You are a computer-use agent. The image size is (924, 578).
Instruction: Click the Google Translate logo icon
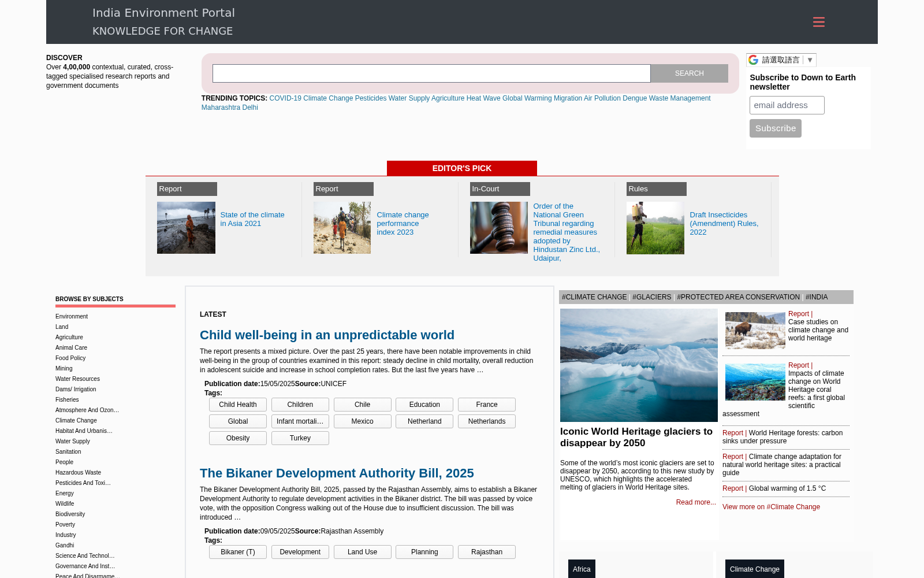point(754,60)
